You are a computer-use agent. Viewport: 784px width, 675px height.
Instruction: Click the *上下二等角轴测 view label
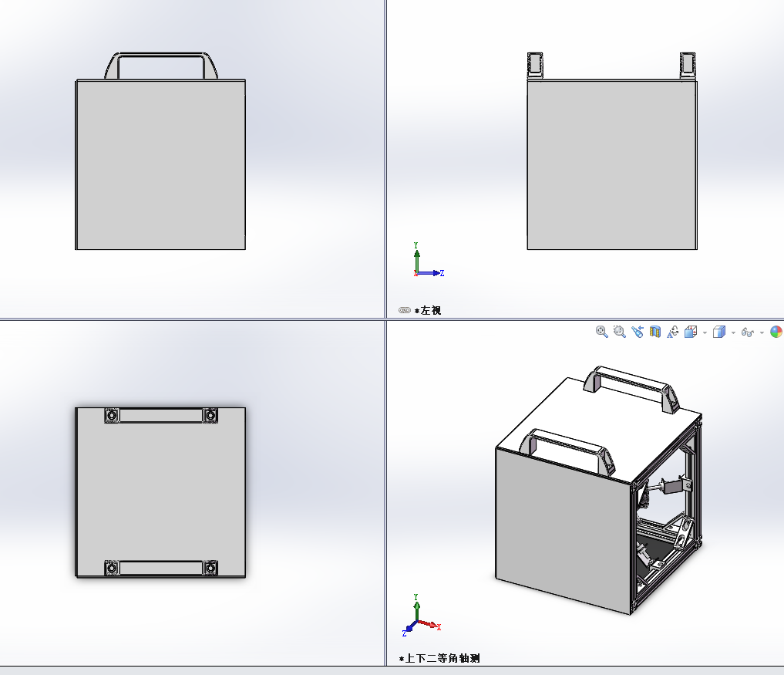(439, 659)
